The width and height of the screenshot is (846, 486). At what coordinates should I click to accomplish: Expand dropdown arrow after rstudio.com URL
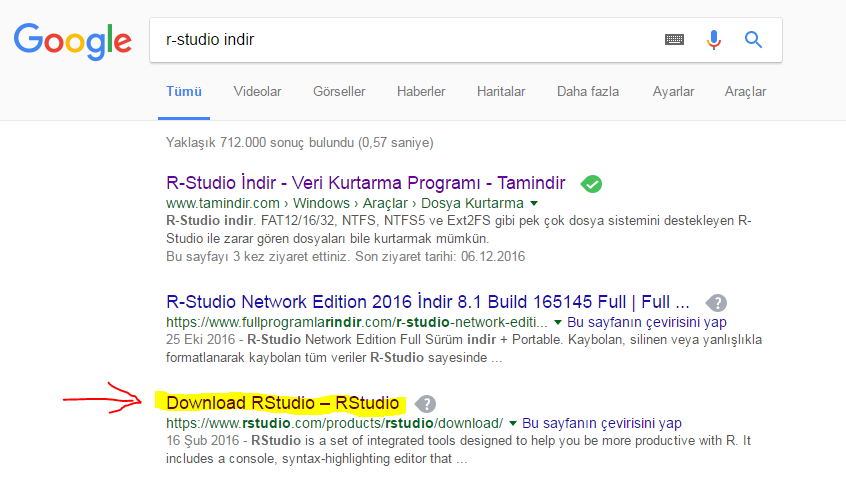(x=513, y=423)
